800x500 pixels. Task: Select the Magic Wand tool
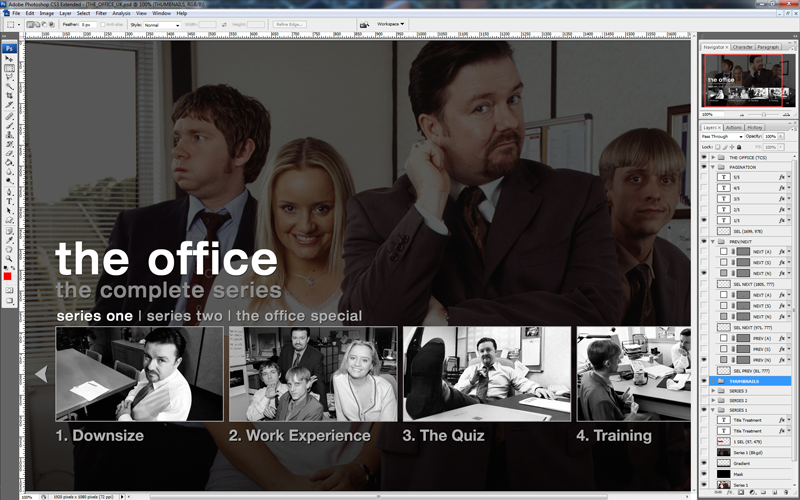click(9, 86)
